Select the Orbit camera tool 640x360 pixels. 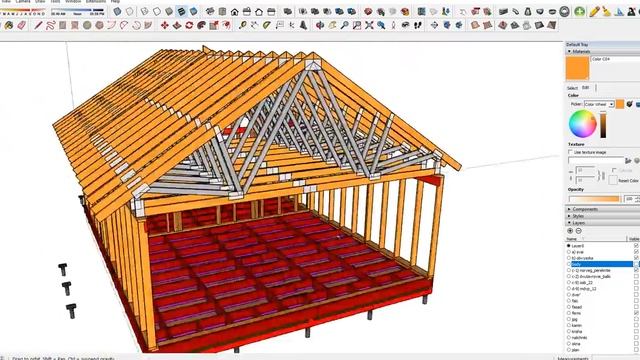(x=320, y=25)
